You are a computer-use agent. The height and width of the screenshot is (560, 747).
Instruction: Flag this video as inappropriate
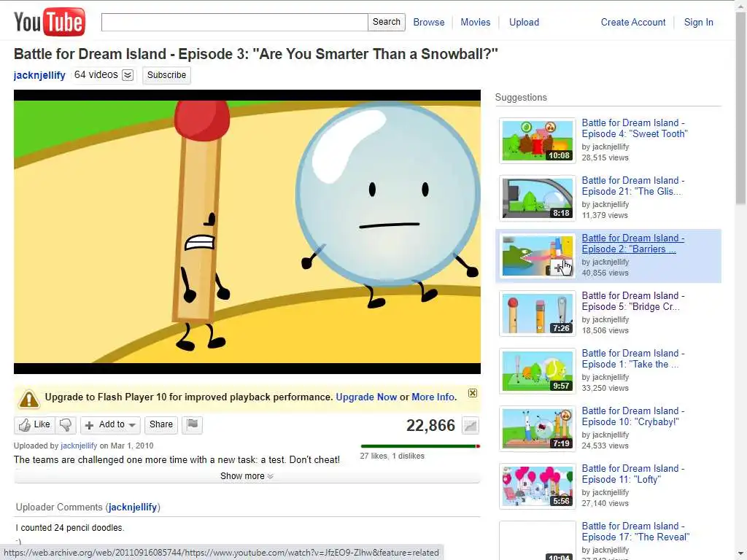pyautogui.click(x=193, y=425)
